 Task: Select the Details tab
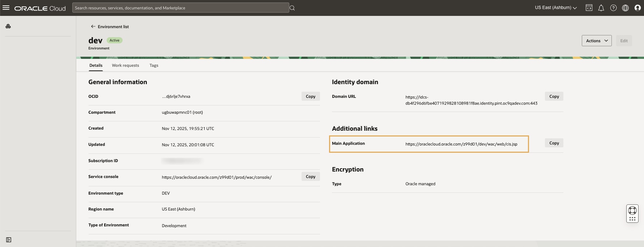point(96,65)
